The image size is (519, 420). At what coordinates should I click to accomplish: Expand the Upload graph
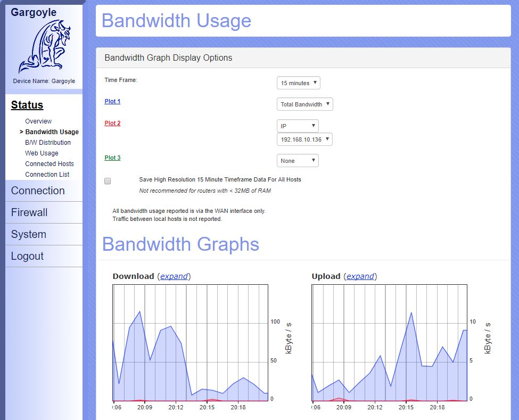point(360,276)
